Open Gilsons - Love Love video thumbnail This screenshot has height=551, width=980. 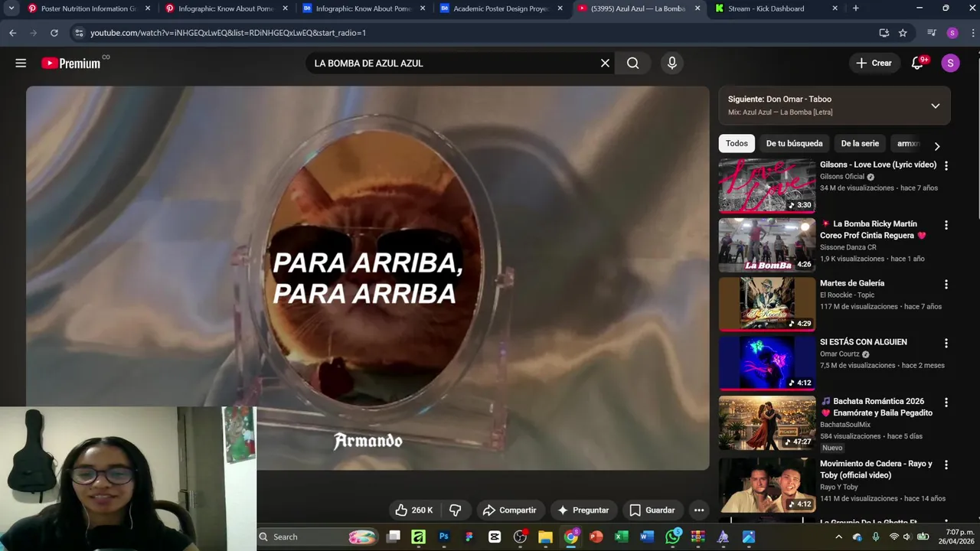tap(766, 186)
